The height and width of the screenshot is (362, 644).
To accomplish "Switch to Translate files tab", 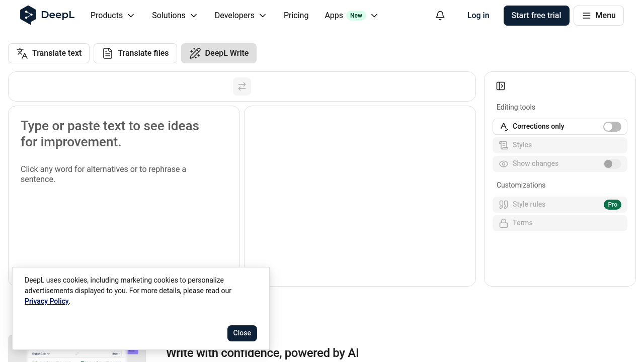I will click(135, 53).
